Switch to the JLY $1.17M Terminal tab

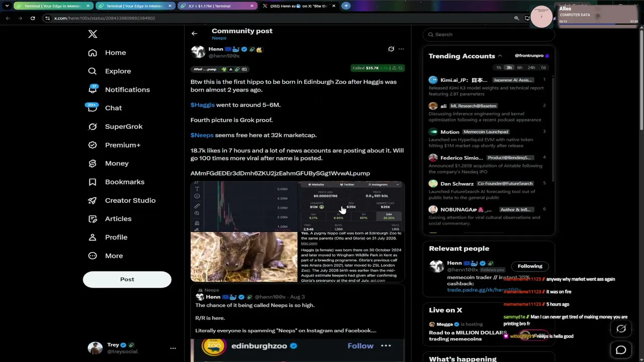click(216, 6)
